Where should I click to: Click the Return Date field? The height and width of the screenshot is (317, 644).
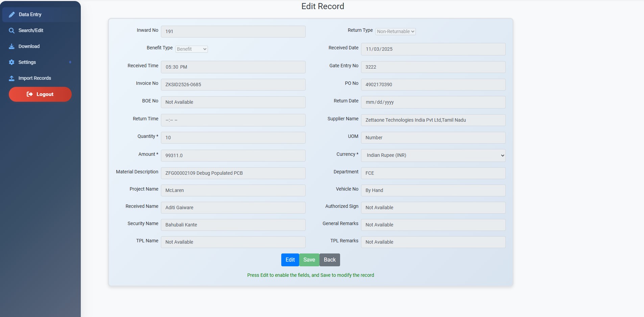[433, 102]
